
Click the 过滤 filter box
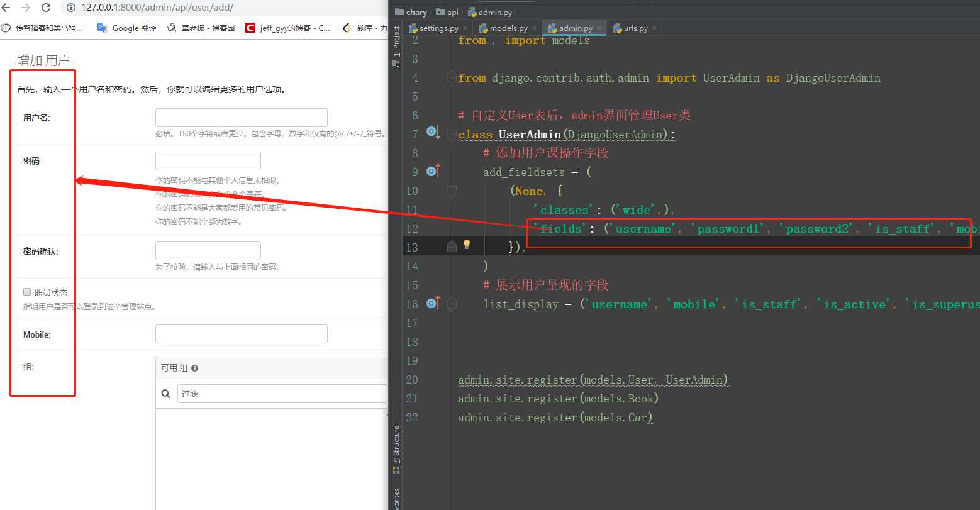pos(282,394)
